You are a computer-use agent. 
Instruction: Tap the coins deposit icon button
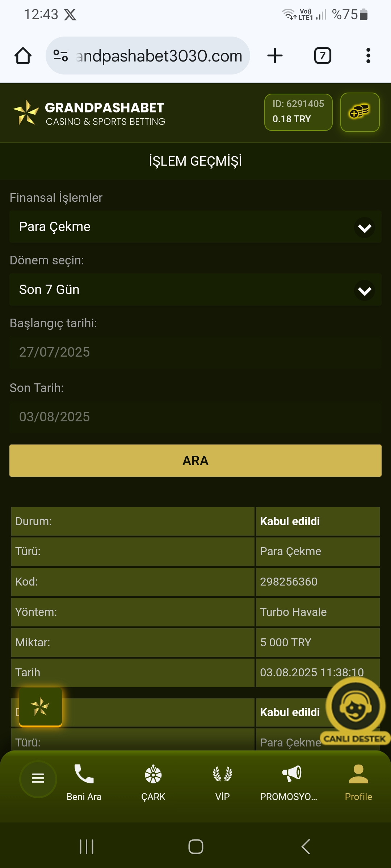point(360,112)
